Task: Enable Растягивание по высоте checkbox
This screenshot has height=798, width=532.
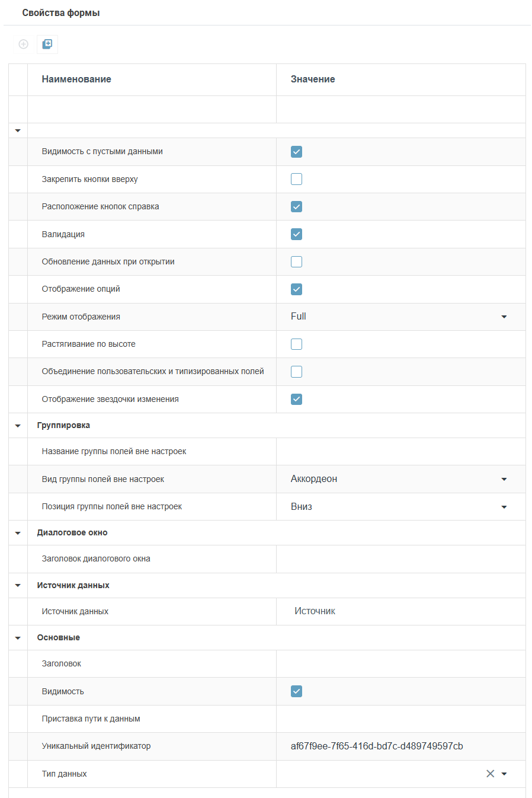Action: pos(297,344)
